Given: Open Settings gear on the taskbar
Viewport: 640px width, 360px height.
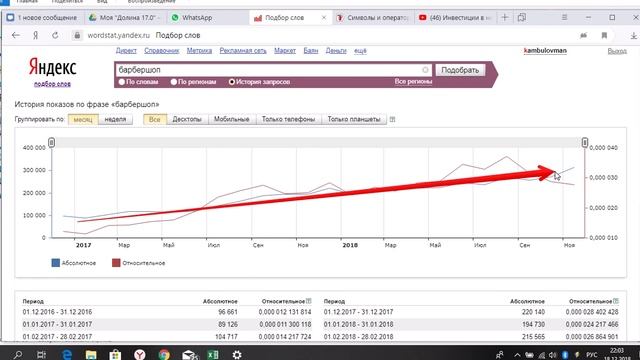Looking at the screenshot, I should point(237,355).
